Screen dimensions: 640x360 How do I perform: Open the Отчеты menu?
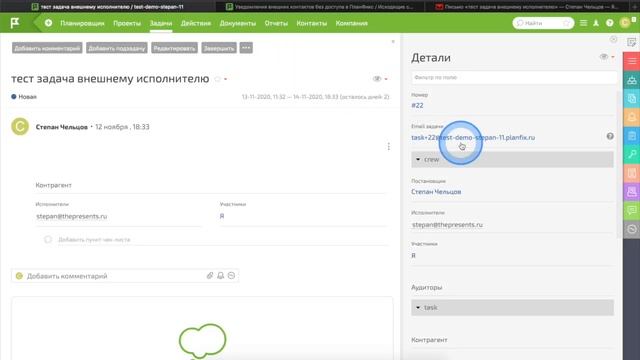pos(276,23)
